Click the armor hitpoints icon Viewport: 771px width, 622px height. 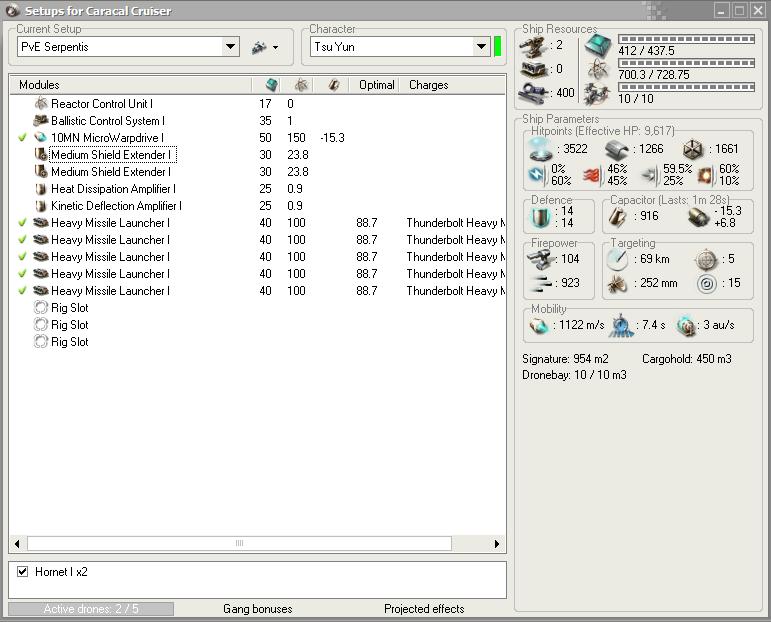616,149
